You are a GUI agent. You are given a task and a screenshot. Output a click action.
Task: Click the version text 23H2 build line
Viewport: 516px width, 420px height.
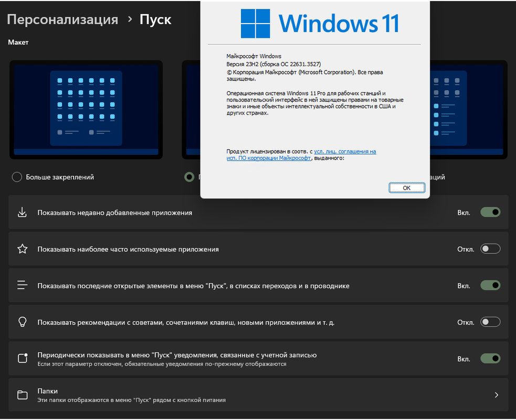273,64
